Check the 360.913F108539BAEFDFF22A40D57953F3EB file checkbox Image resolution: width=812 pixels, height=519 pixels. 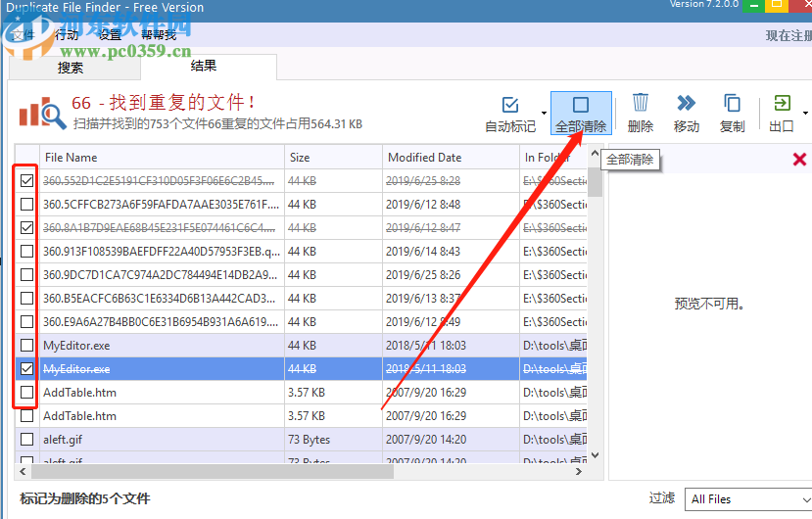(x=26, y=252)
